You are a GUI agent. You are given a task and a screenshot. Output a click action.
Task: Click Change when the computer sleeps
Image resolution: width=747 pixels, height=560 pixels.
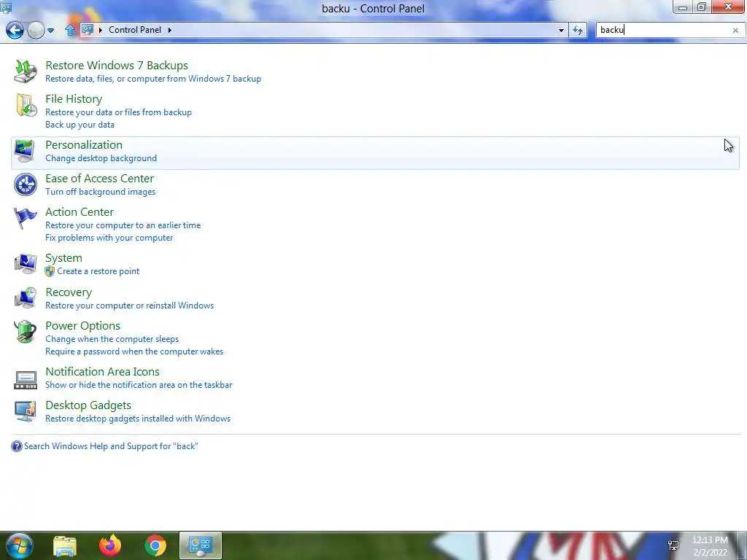[112, 339]
